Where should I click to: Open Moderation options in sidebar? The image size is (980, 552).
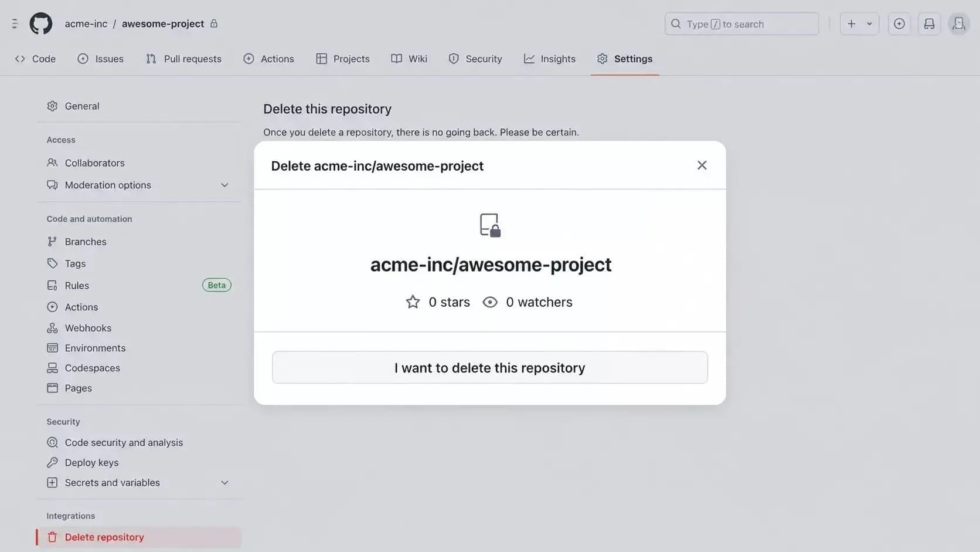[139, 185]
